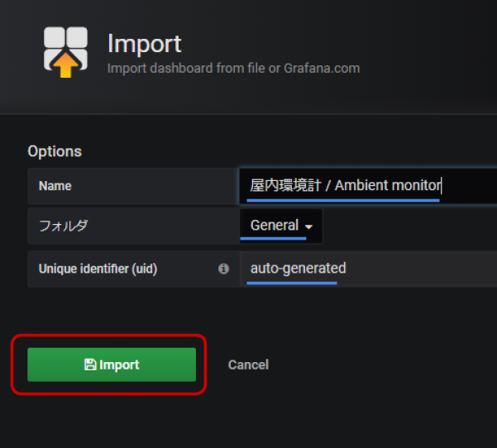Click the 屋内環境計 text in Name field
The width and height of the screenshot is (497, 448).
pos(285,185)
